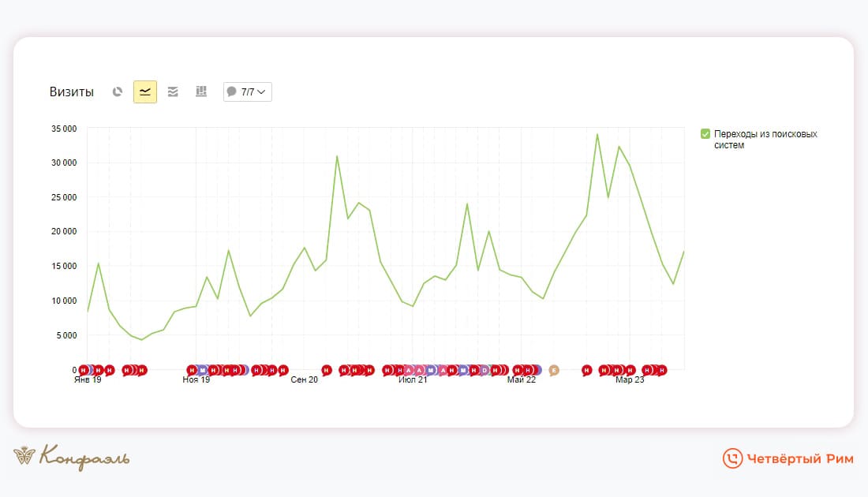
Task: Click the Четвёртый Рим phone logo icon
Action: pos(732,458)
